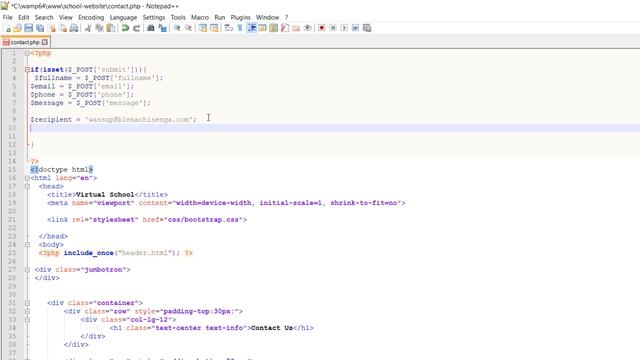Collapse the <head> fold at line 17
640x360 pixels.
(27, 187)
